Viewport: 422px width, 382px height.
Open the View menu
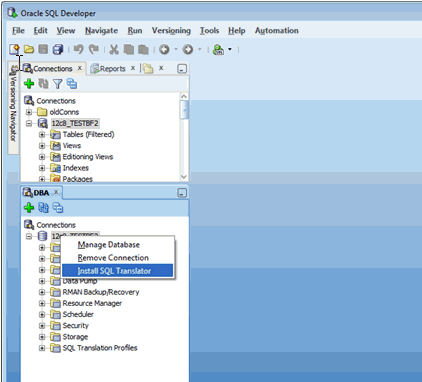pos(66,31)
